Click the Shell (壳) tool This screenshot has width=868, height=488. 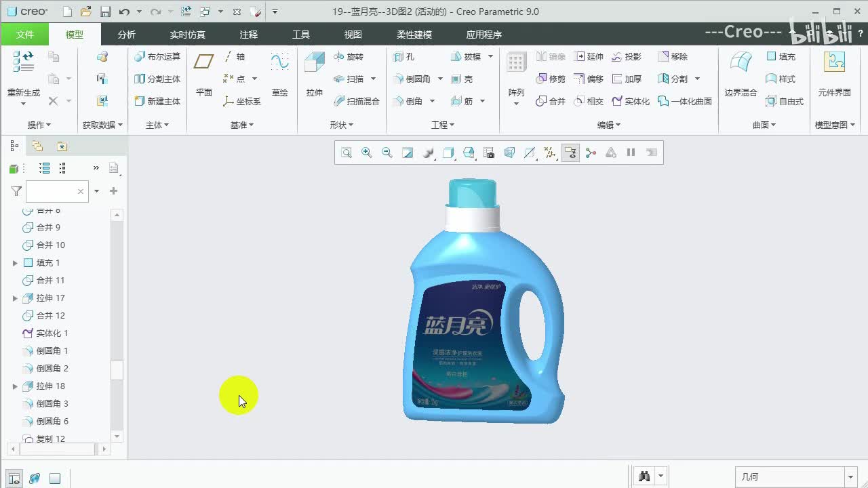pyautogui.click(x=462, y=79)
